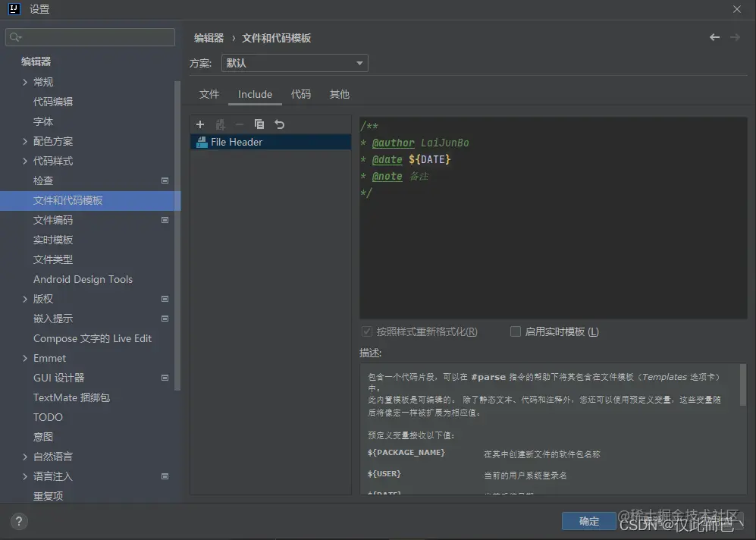
Task: Switch to the 文件 tab
Action: point(209,94)
